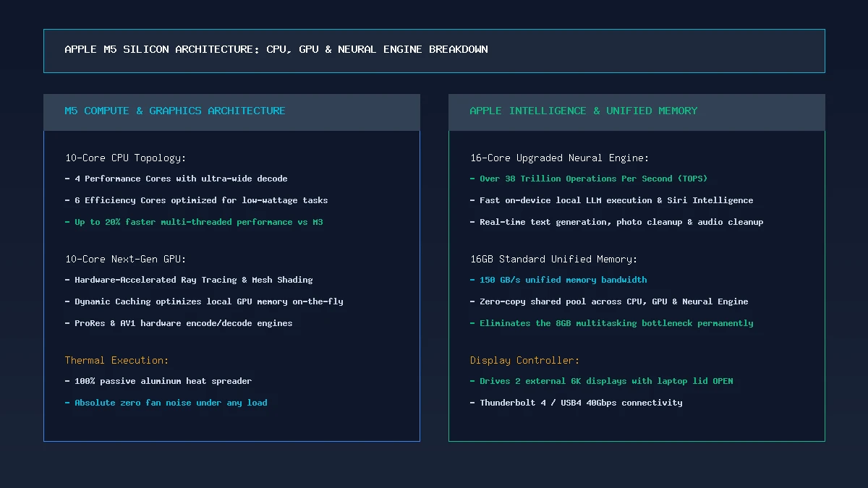This screenshot has width=868, height=488.
Task: Click '100% passive aluminum heat spreader' line
Action: [158, 381]
